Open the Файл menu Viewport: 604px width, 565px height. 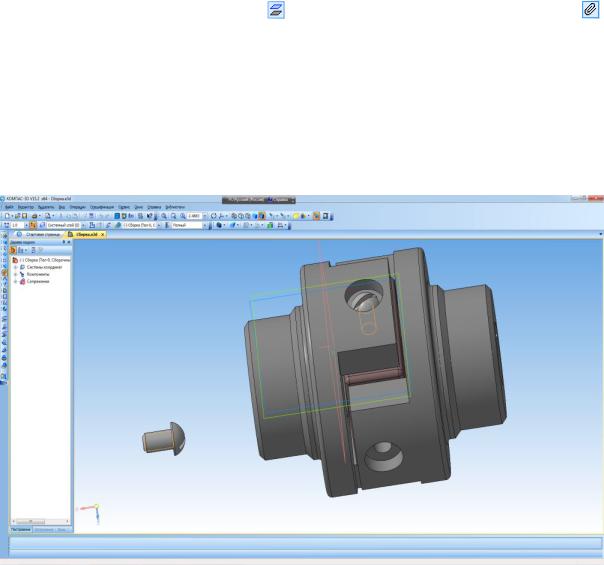[x=9, y=207]
